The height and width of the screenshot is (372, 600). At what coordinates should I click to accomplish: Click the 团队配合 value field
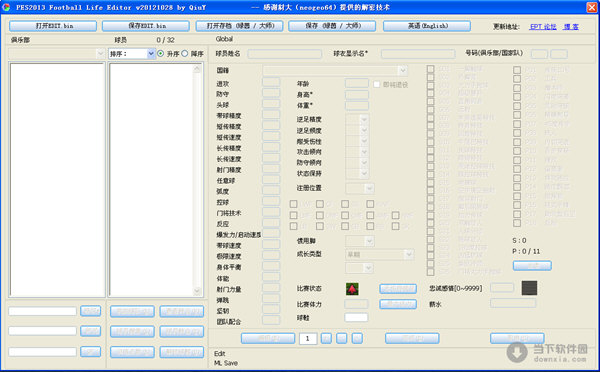pos(271,320)
